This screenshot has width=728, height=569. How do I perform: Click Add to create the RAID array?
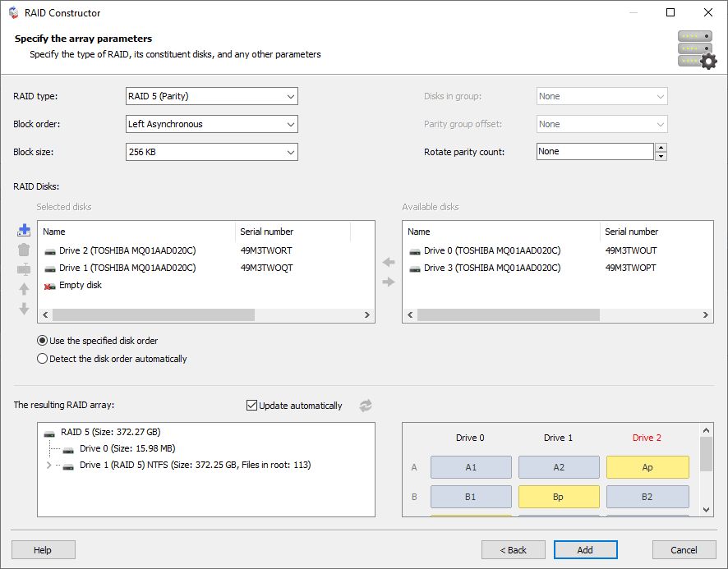click(585, 549)
